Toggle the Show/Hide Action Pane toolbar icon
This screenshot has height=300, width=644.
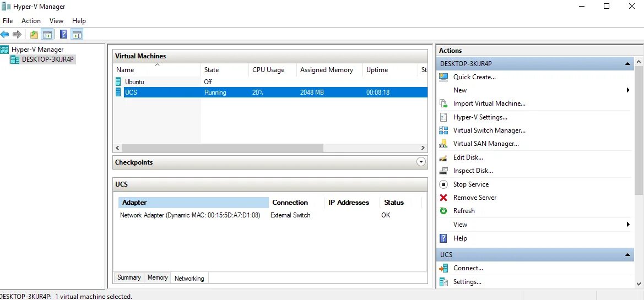click(x=77, y=35)
